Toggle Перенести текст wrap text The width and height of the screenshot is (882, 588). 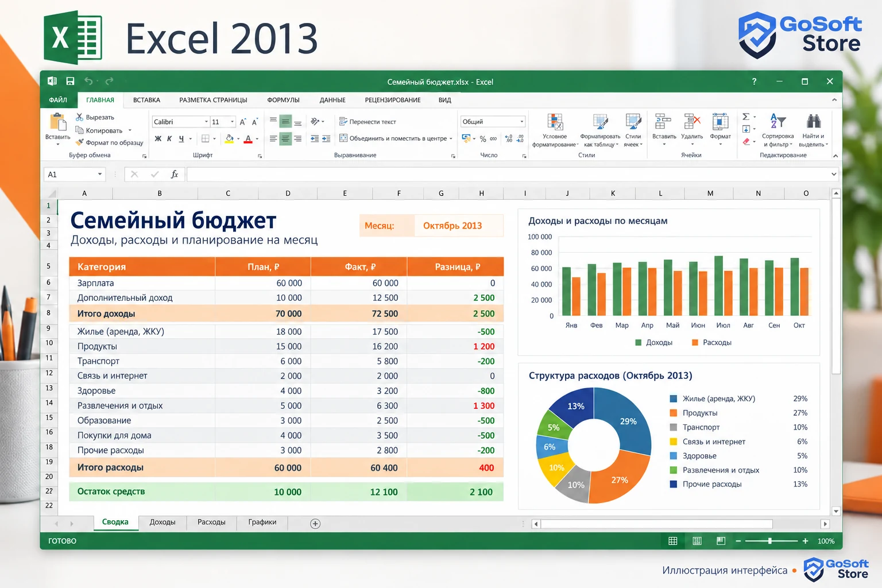point(368,122)
